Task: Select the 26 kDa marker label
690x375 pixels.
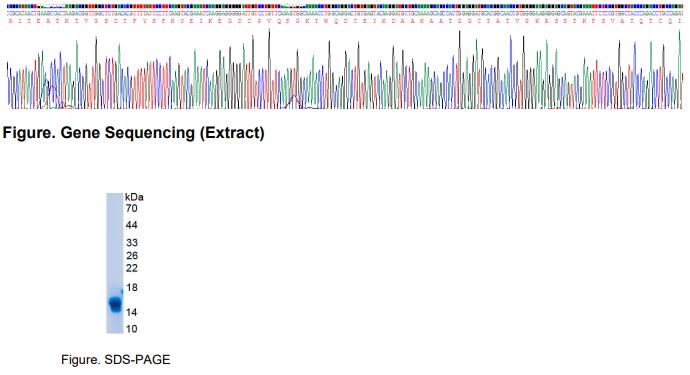Action: click(131, 255)
